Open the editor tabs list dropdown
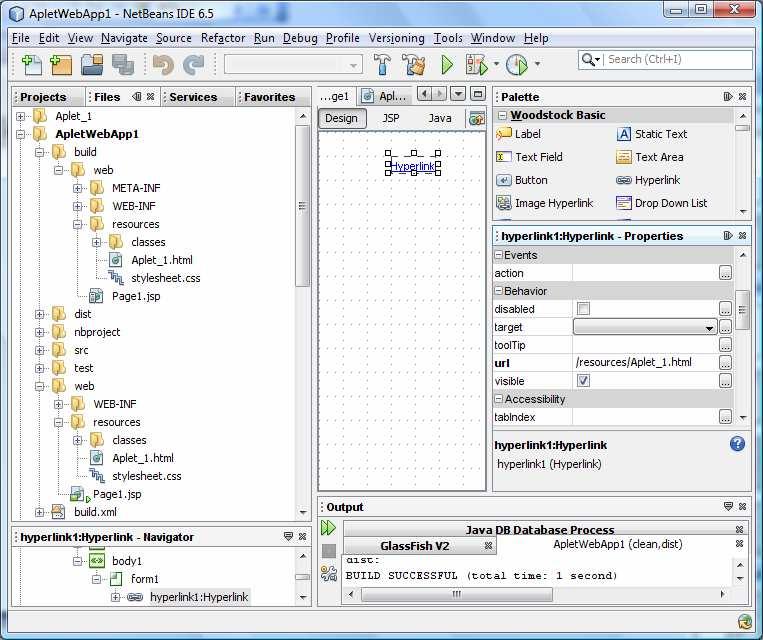This screenshot has height=640, width=763. pyautogui.click(x=458, y=94)
